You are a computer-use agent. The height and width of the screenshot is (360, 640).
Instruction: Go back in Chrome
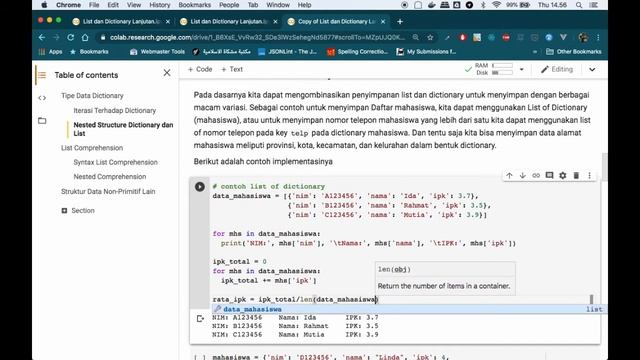[42, 38]
